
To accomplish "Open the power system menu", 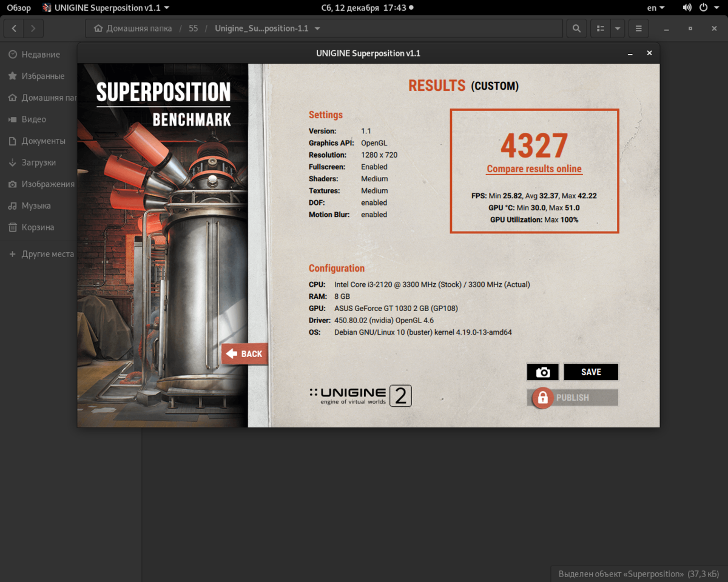I will click(x=707, y=8).
